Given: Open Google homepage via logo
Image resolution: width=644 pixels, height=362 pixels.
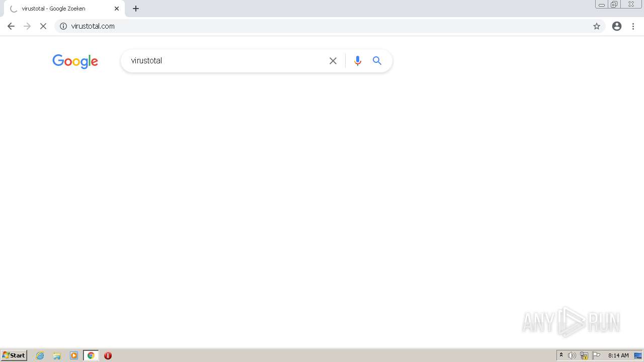Looking at the screenshot, I should pos(75,61).
